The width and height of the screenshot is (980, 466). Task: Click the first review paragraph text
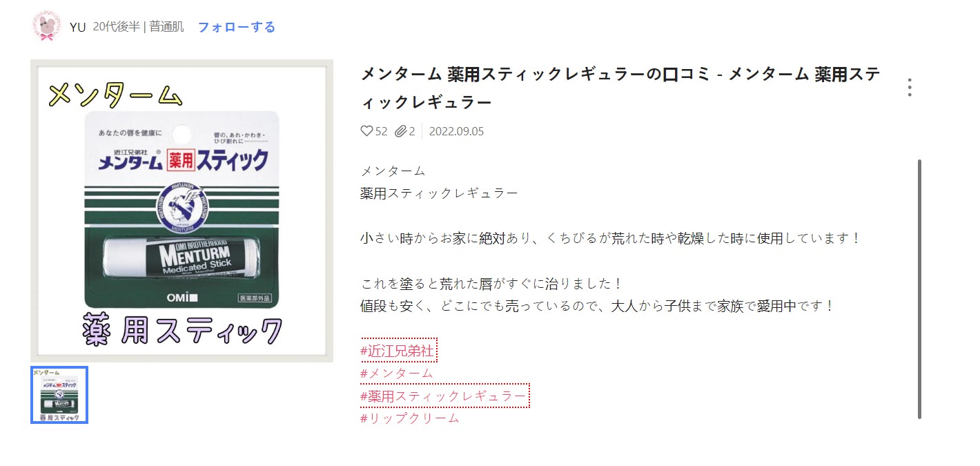pyautogui.click(x=611, y=239)
